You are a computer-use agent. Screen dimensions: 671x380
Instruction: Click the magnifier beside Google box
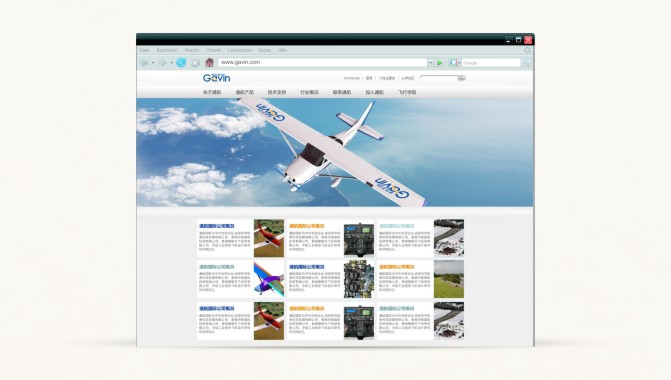[x=526, y=63]
